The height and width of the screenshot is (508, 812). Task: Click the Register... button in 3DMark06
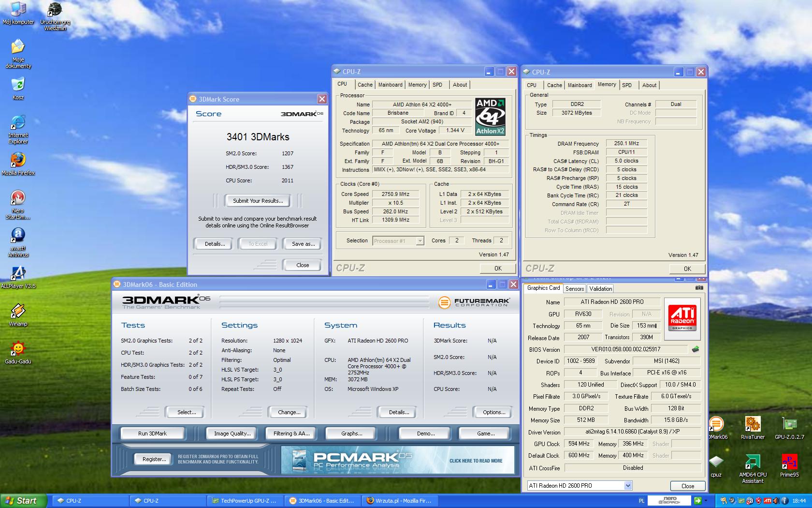pos(154,459)
